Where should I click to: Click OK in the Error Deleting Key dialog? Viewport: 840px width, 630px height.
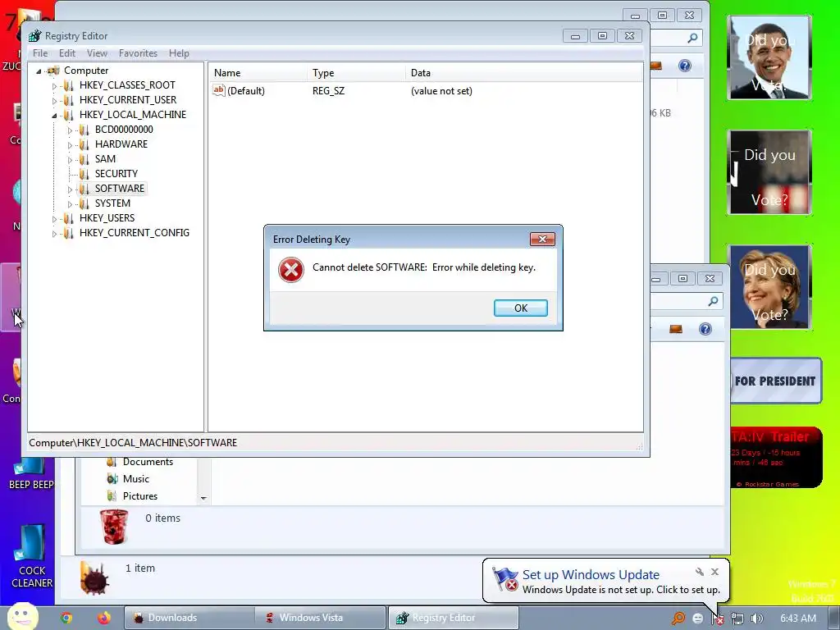(520, 308)
